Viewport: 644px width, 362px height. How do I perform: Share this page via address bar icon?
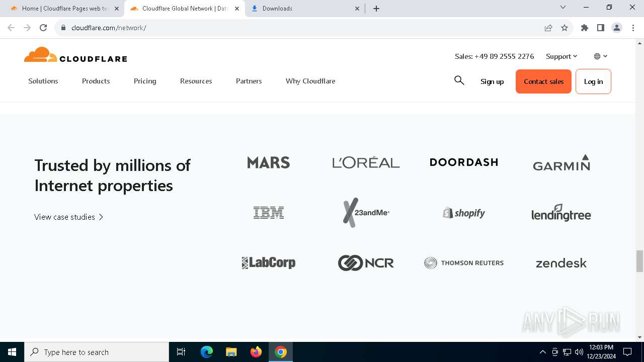tap(548, 28)
